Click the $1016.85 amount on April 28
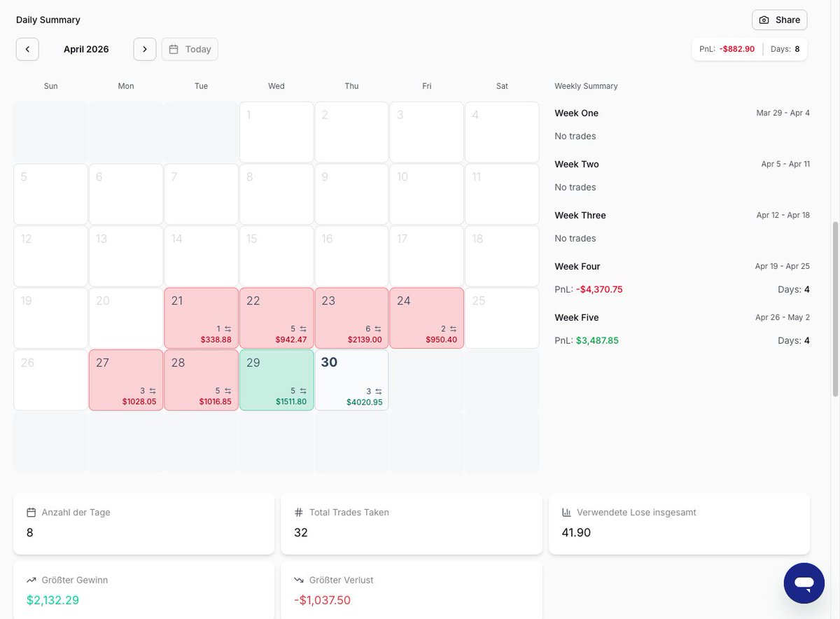This screenshot has width=840, height=619. point(214,402)
